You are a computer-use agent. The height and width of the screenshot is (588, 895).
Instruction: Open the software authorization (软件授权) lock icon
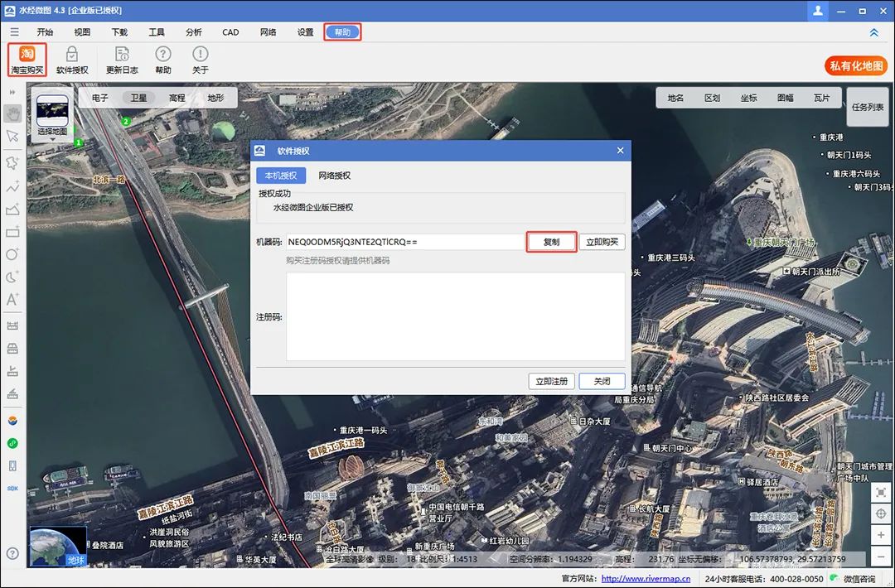(x=72, y=60)
